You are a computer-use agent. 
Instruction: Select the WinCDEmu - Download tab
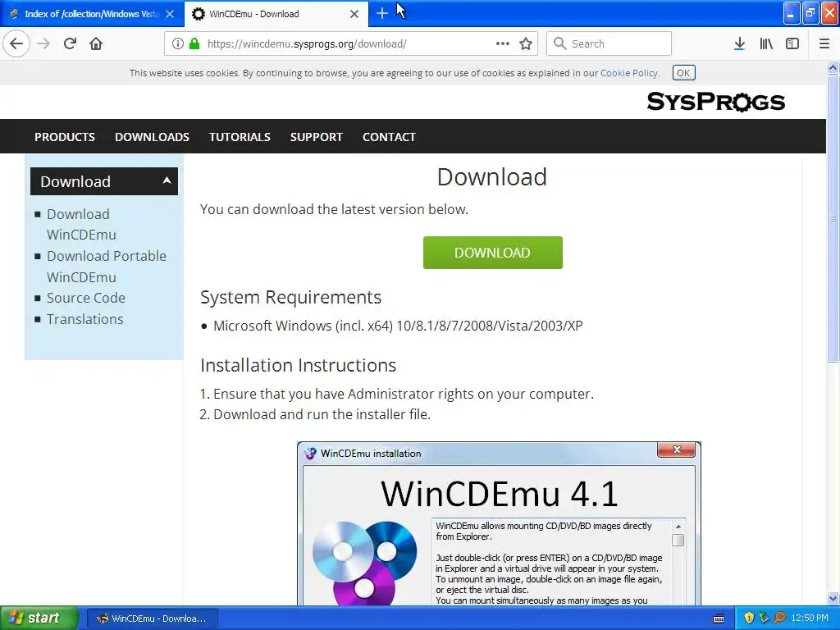tap(276, 14)
